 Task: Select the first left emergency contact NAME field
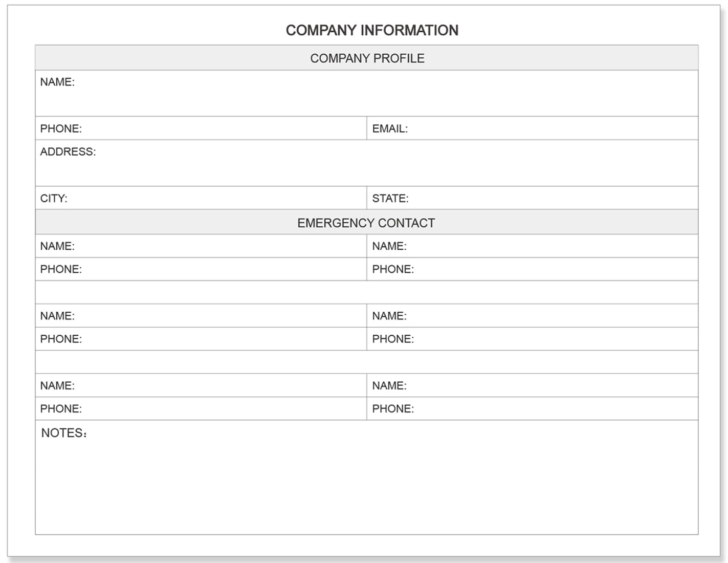click(201, 246)
